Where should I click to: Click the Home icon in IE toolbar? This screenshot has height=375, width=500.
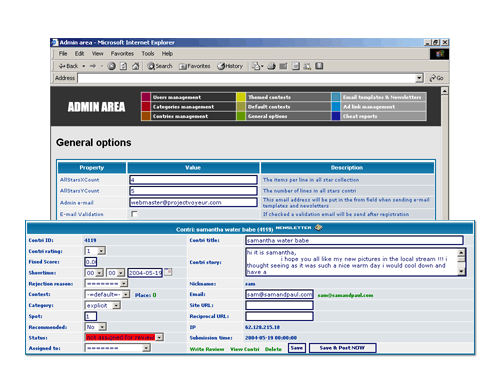tap(135, 66)
